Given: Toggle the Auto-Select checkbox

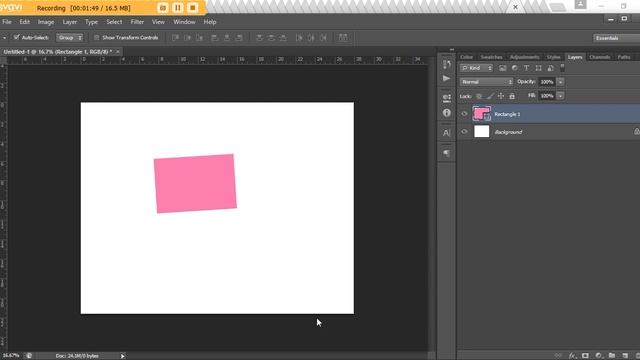Looking at the screenshot, I should 16,37.
